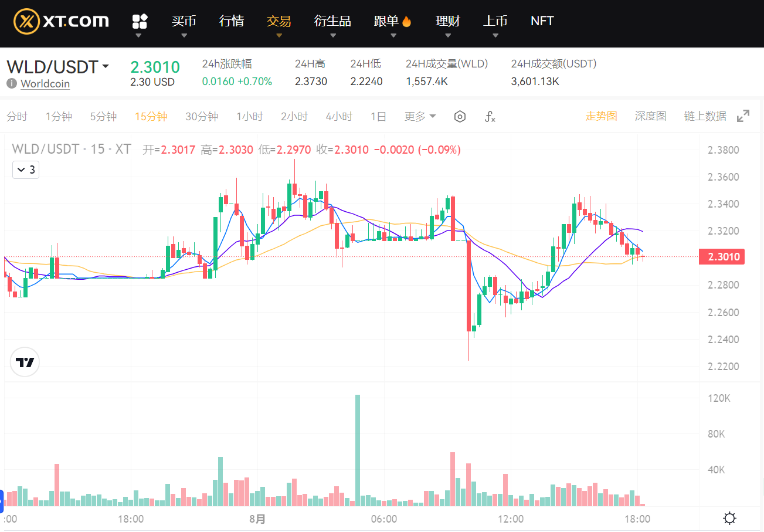764x532 pixels.
Task: Expand chart to fullscreen
Action: [x=743, y=116]
